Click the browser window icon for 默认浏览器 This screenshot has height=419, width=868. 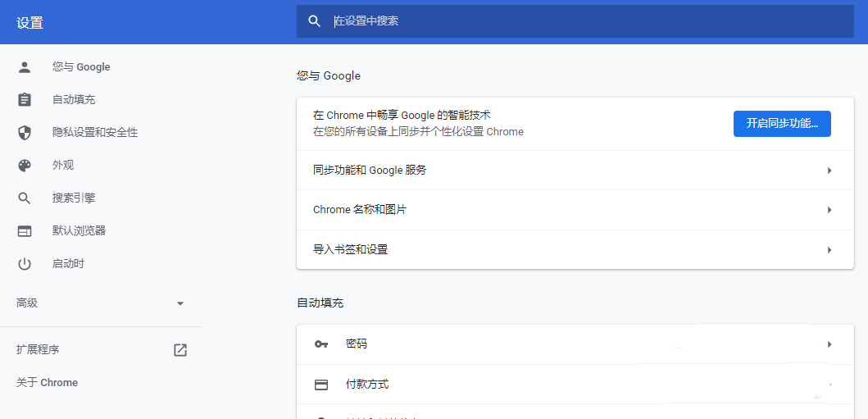click(25, 230)
